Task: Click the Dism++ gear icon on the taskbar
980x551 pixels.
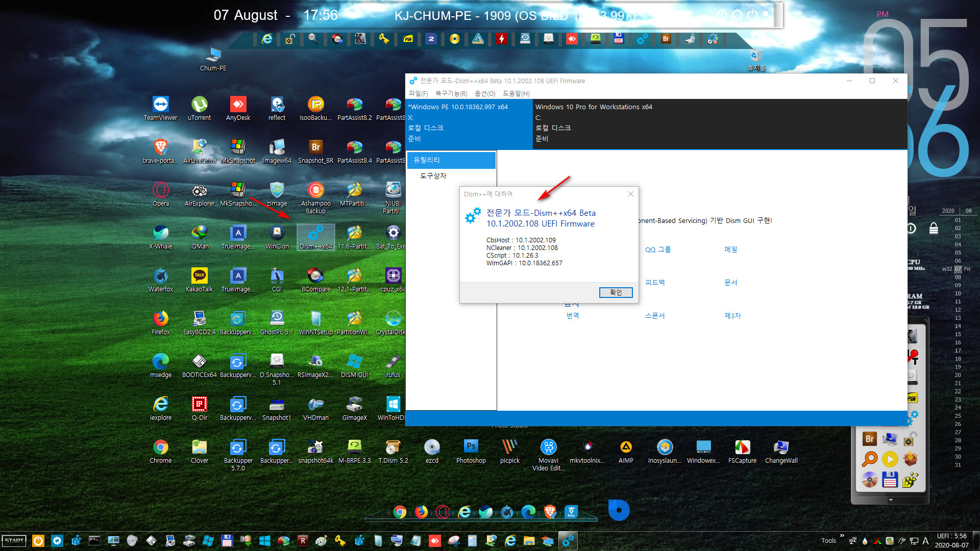Action: click(x=568, y=541)
